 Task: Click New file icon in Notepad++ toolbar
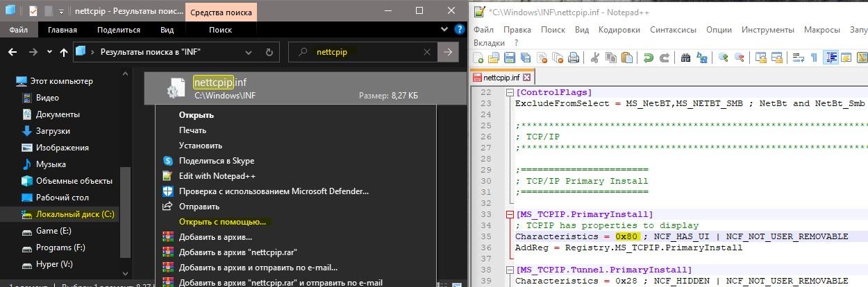pyautogui.click(x=478, y=58)
